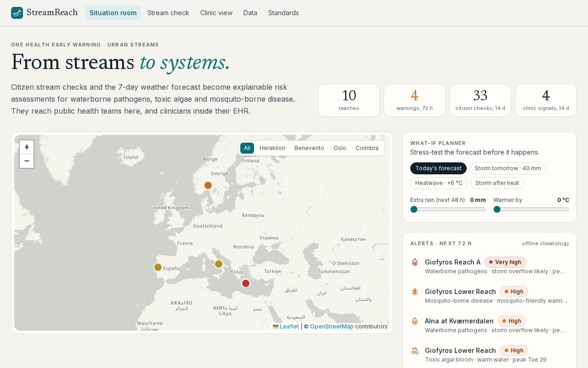Viewport: 588px width, 368px height.
Task: Select the Today's forecast scenario
Action: [438, 168]
